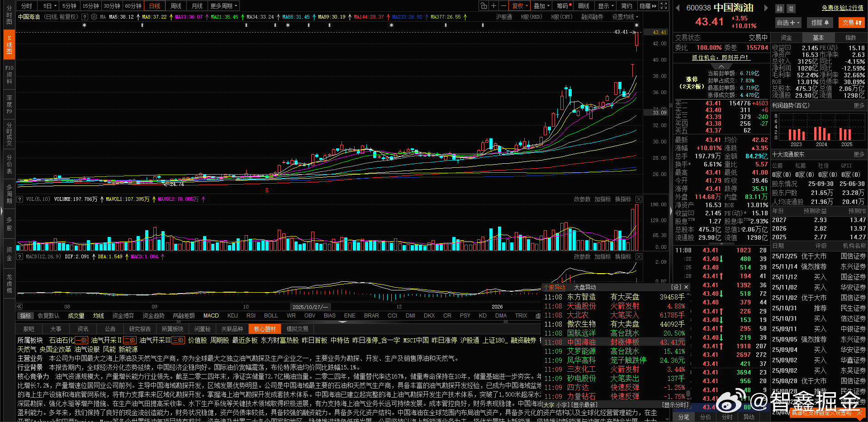The height and width of the screenshot is (422, 868).
Task: Click the help question mark beside 中国海油
Action: [x=85, y=17]
